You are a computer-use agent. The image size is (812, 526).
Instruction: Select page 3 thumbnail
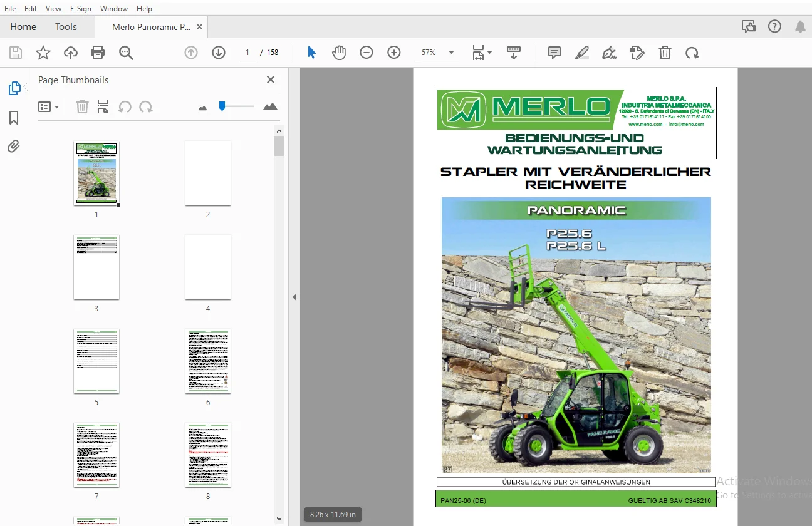96,267
